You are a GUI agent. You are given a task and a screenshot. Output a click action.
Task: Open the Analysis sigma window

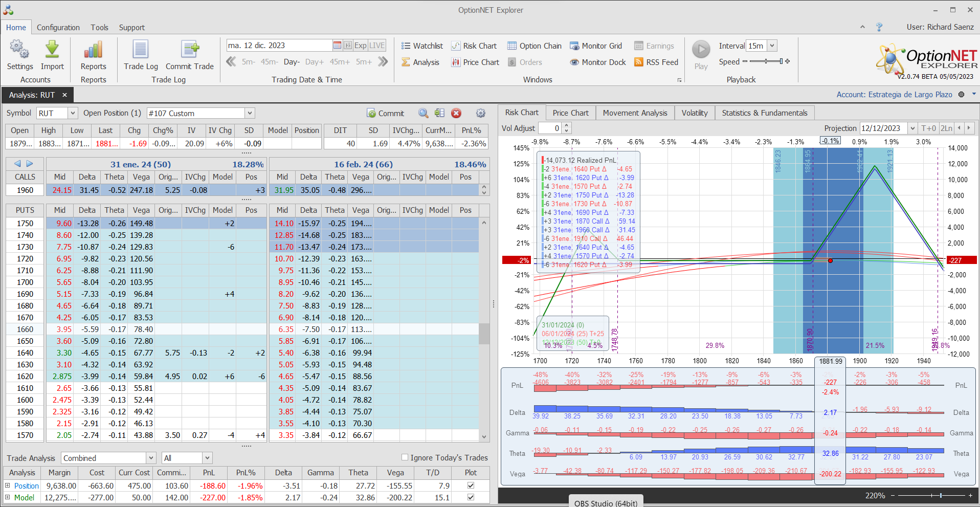[420, 62]
